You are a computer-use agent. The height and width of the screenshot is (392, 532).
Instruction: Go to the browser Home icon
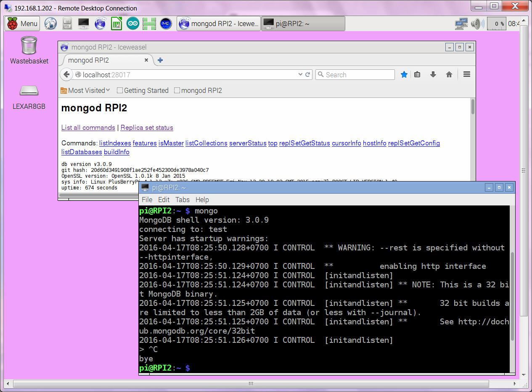click(449, 75)
